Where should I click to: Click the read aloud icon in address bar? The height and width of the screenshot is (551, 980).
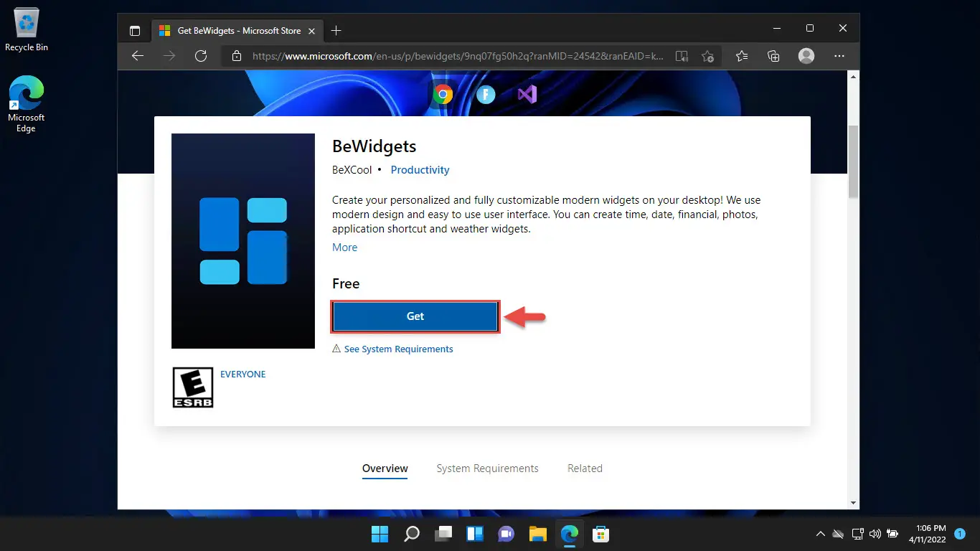pyautogui.click(x=682, y=56)
